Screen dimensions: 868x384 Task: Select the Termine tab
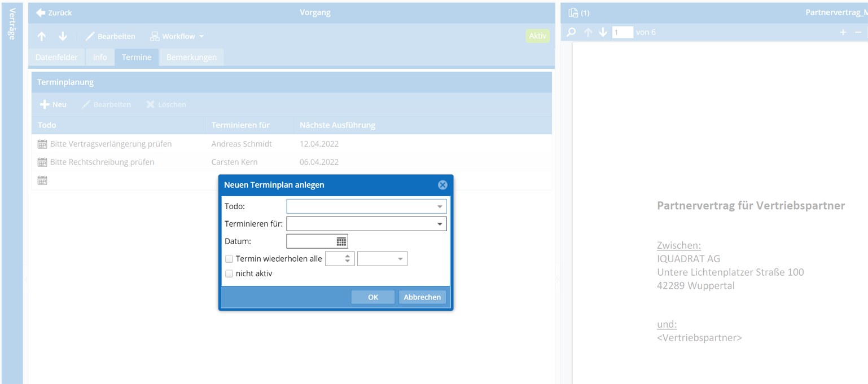click(x=137, y=57)
